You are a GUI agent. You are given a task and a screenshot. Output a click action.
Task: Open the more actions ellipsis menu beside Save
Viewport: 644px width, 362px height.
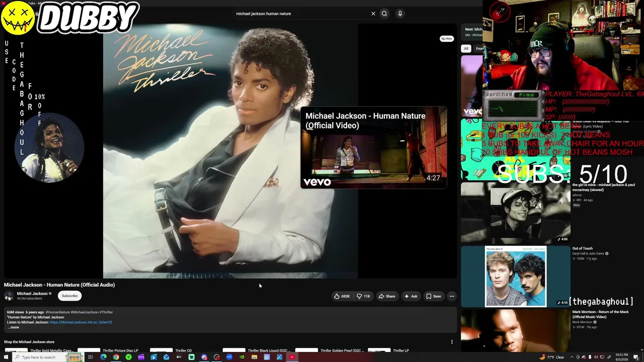click(452, 296)
